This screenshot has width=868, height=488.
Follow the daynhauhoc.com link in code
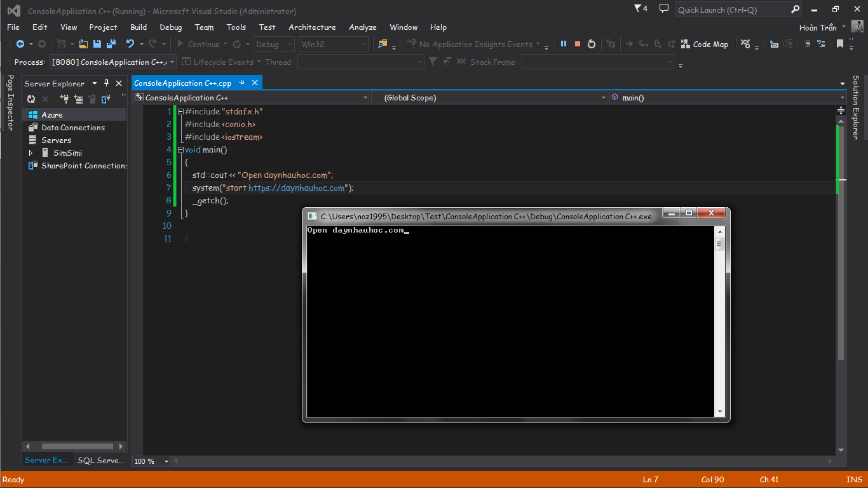click(296, 188)
